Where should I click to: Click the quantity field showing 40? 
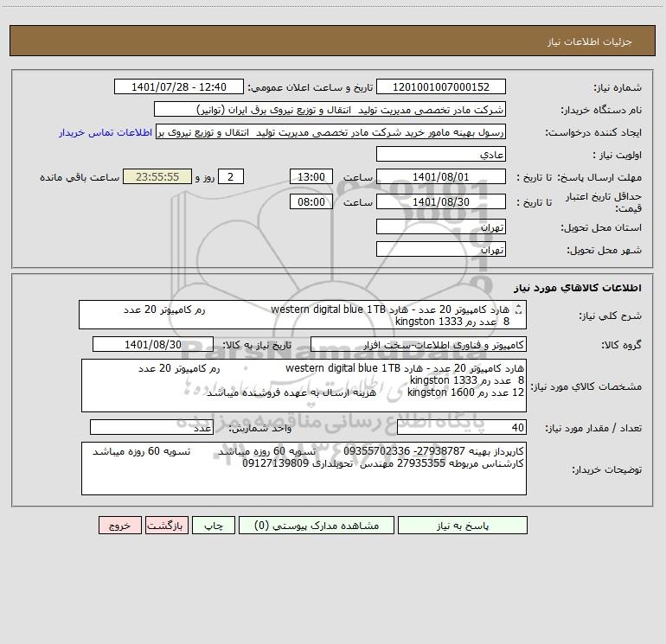(462, 428)
